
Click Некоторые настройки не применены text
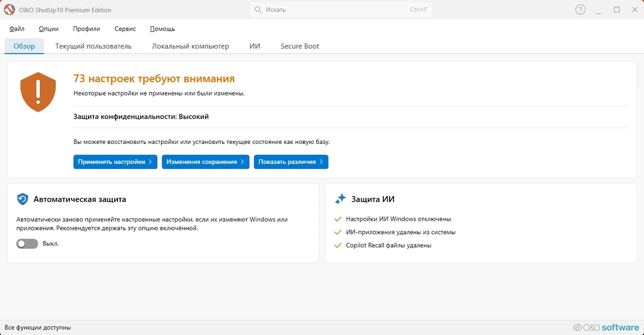click(159, 93)
